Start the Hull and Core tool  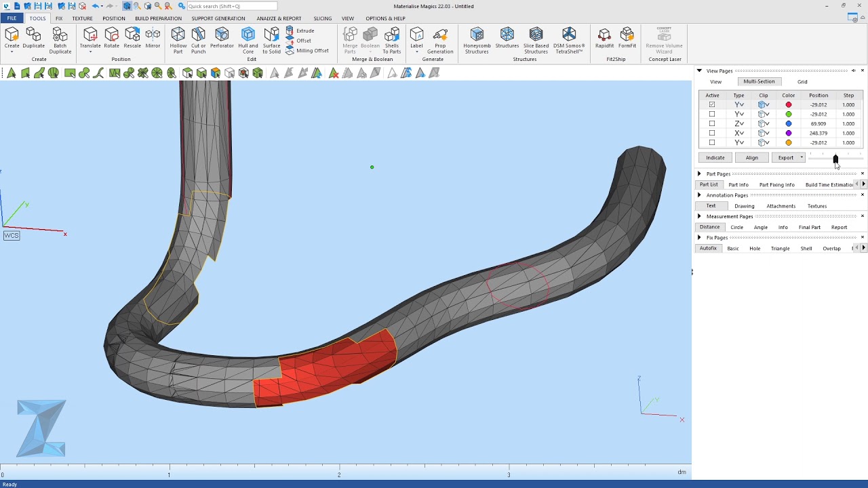[248, 41]
